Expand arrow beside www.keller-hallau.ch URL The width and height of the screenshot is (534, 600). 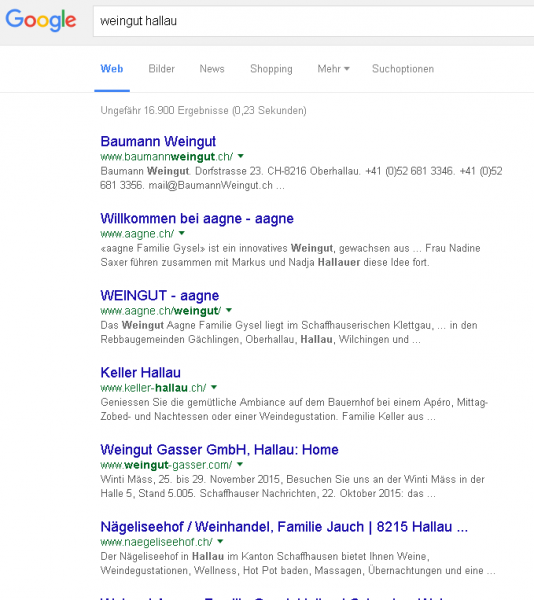[214, 387]
